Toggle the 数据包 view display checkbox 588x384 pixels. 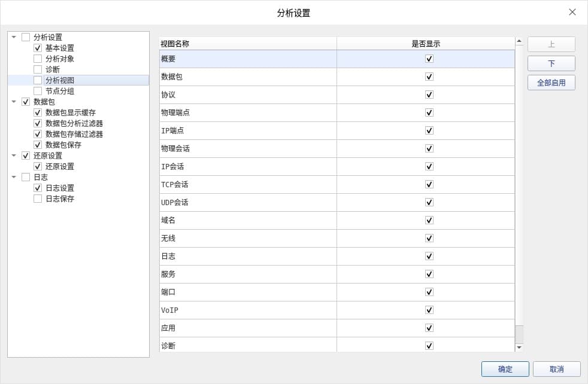(x=429, y=77)
